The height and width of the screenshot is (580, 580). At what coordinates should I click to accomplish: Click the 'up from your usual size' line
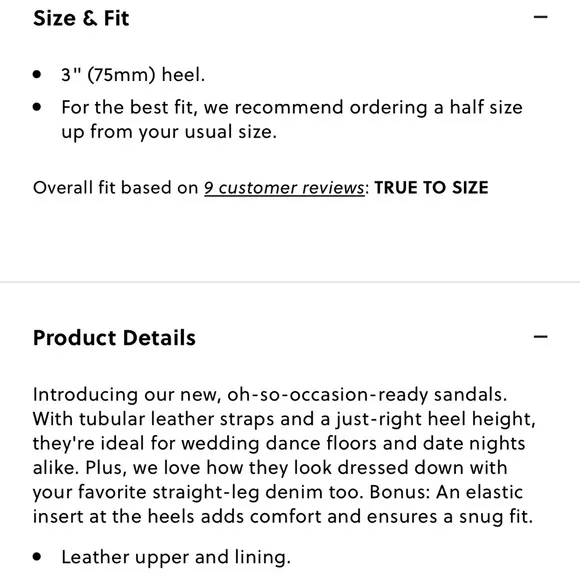coord(169,132)
